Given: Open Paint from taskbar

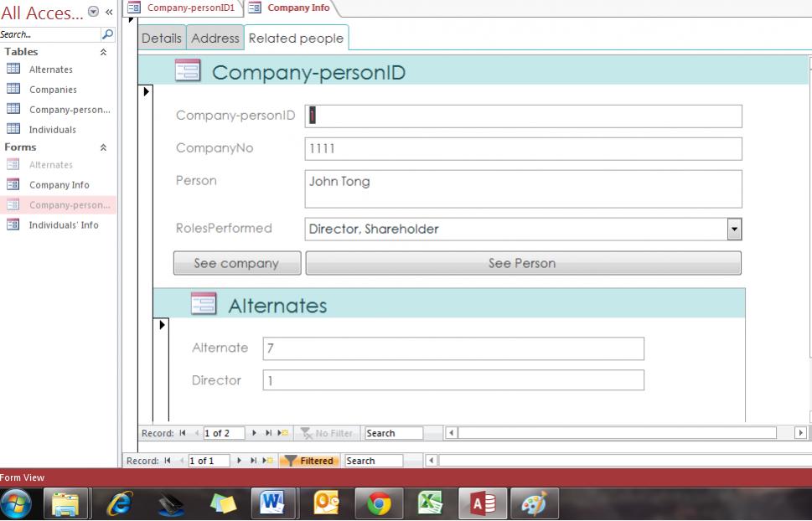Looking at the screenshot, I should pos(534,504).
